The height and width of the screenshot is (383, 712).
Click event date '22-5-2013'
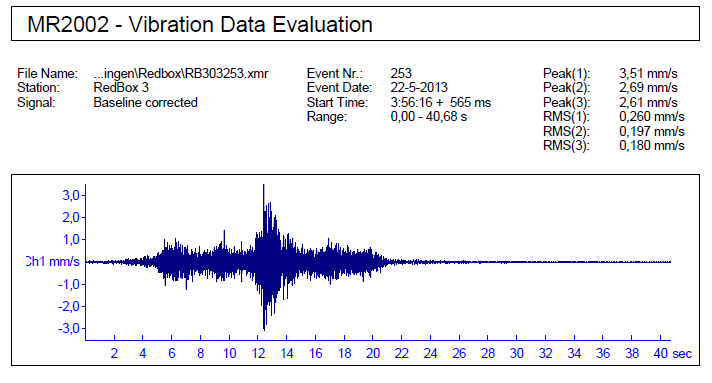419,87
